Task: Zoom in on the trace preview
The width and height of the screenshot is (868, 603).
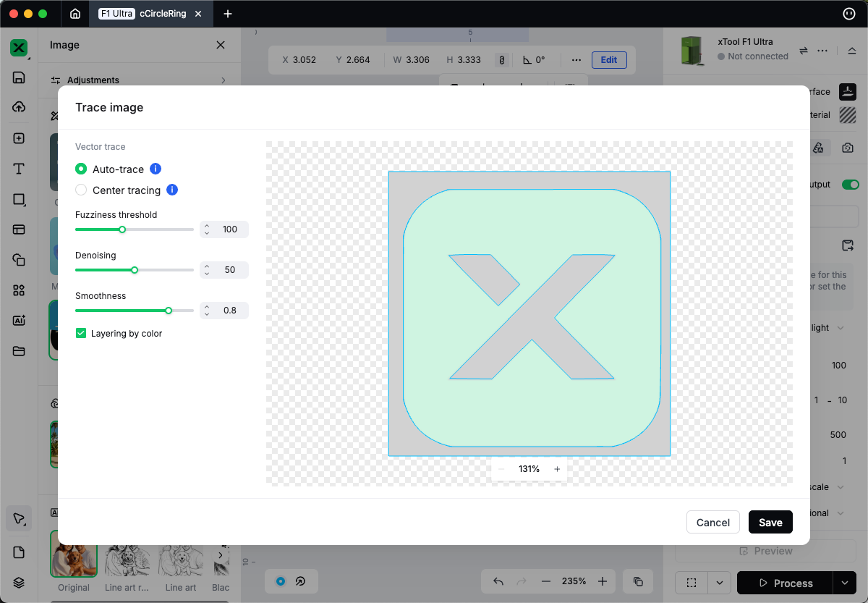Action: tap(557, 469)
